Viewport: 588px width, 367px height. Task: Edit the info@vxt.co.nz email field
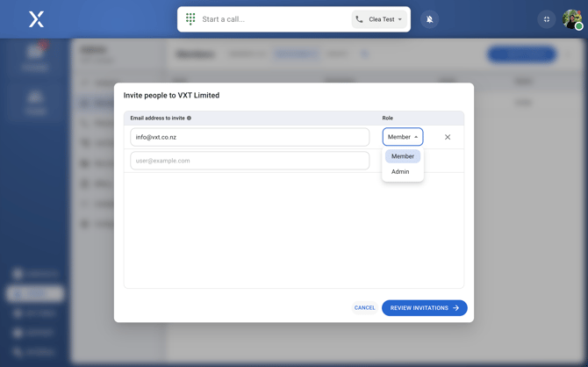[250, 137]
